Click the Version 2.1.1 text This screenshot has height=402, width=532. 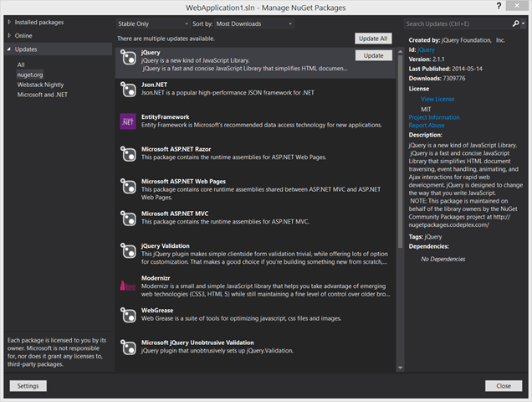(x=427, y=59)
